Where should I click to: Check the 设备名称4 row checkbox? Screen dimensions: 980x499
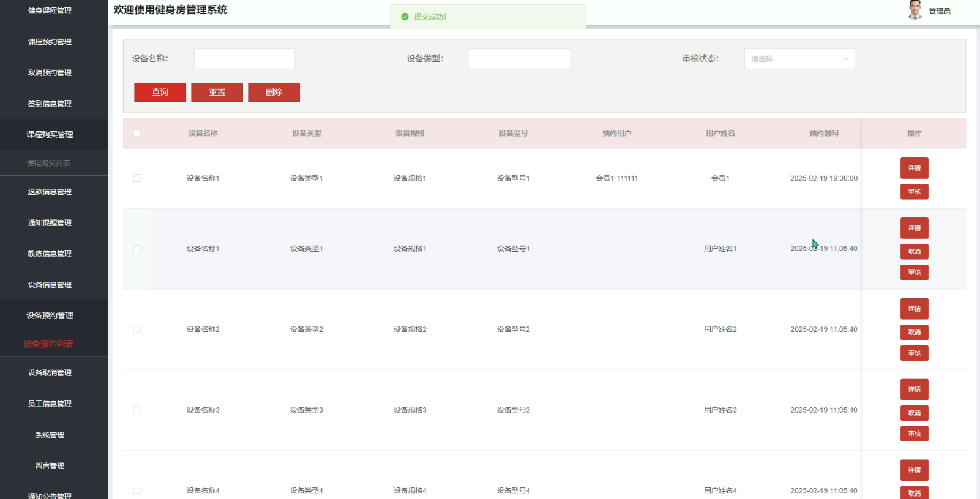click(x=137, y=490)
